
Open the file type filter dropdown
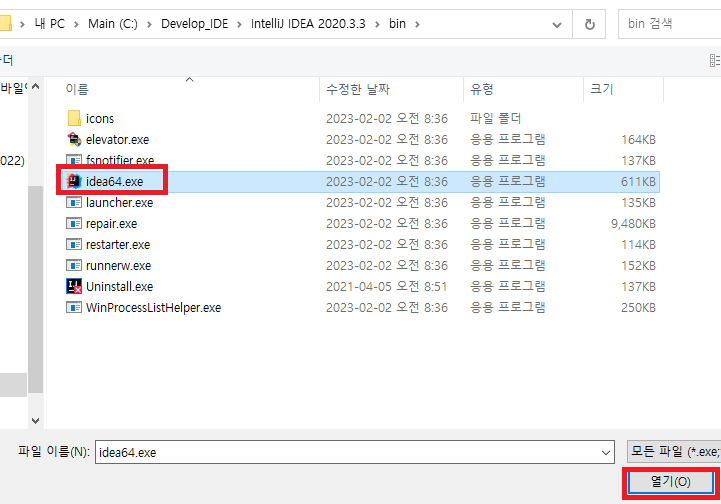tap(674, 452)
